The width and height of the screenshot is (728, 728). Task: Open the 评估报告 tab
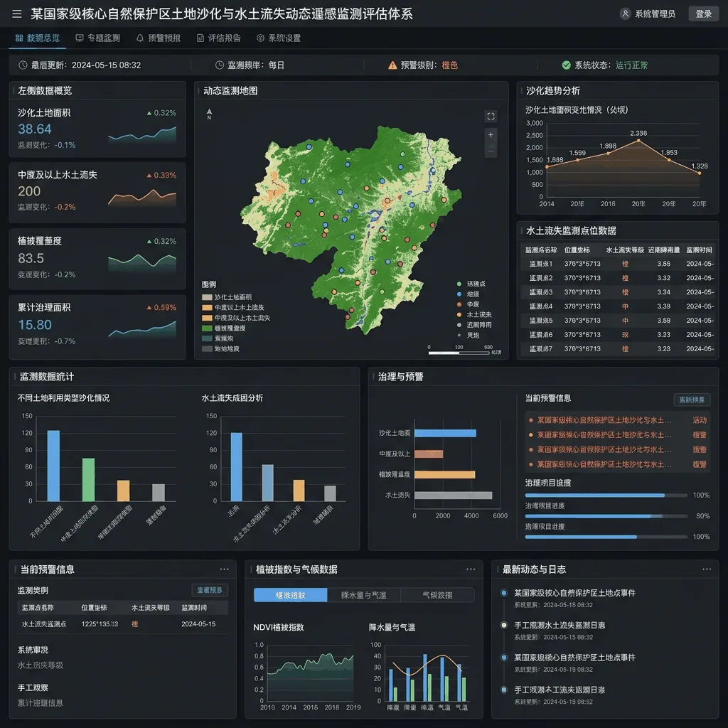point(219,38)
